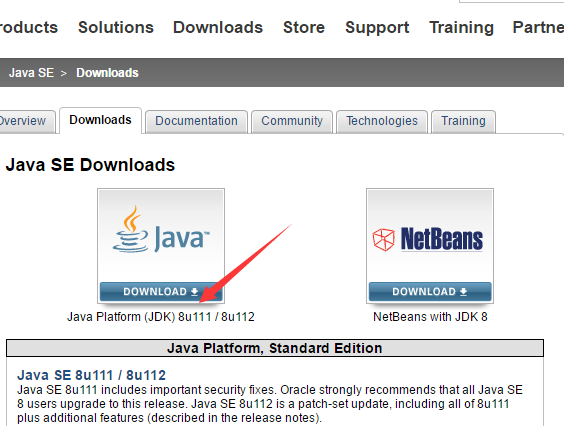This screenshot has width=564, height=426.
Task: Open the Training tab
Action: tap(463, 121)
